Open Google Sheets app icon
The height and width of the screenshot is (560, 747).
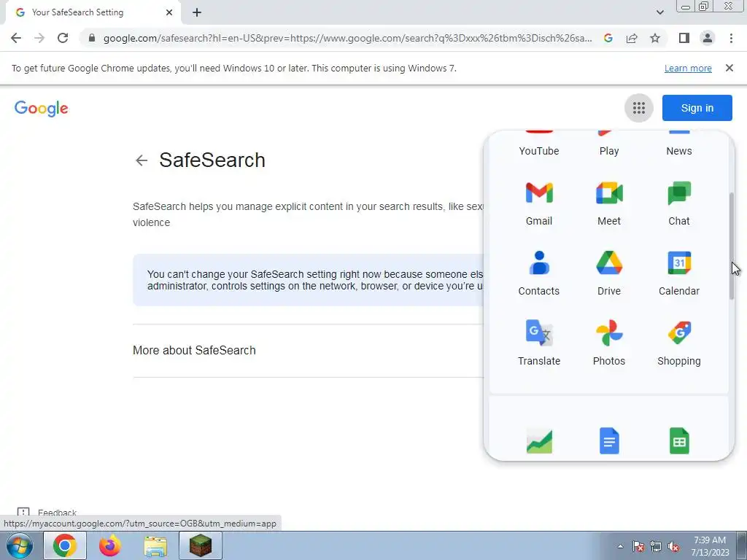click(679, 441)
